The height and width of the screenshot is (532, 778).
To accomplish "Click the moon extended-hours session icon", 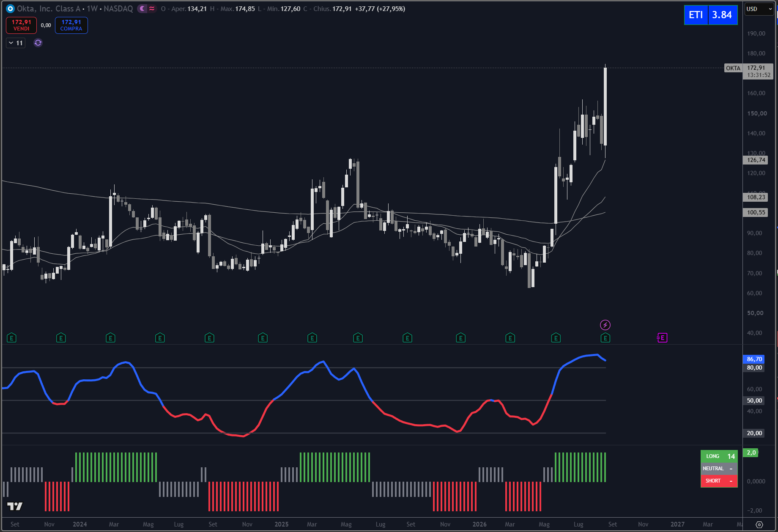I will click(x=143, y=8).
